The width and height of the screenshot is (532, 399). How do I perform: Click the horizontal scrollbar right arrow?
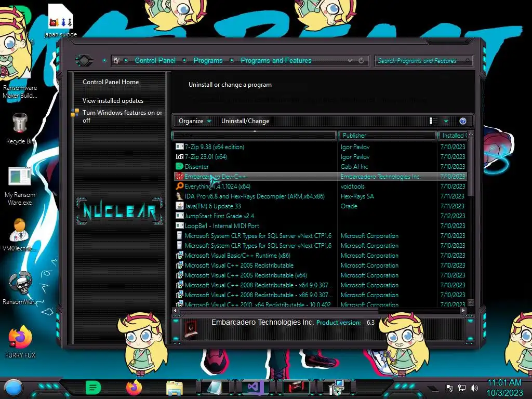pos(463,310)
